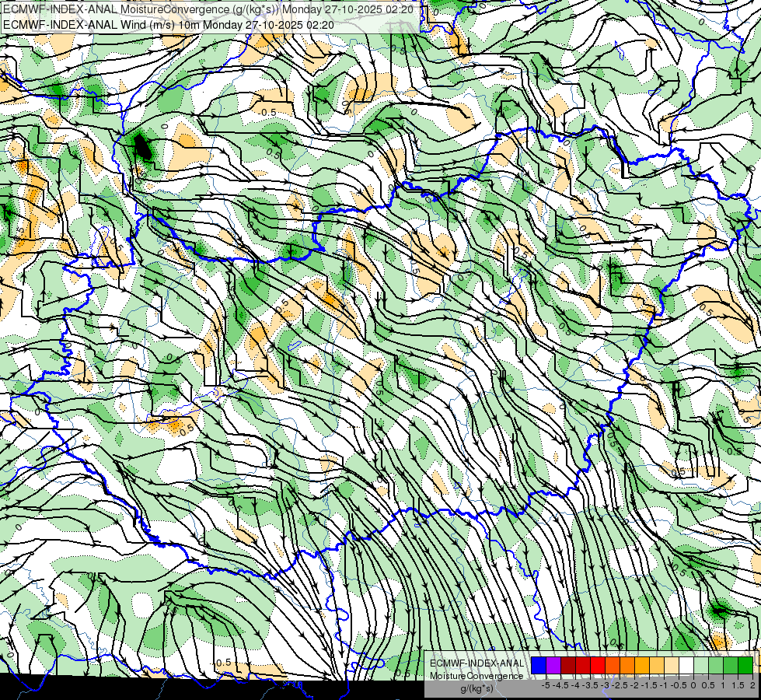The image size is (761, 700).
Task: Click the blue legend color swatch
Action: 539,665
